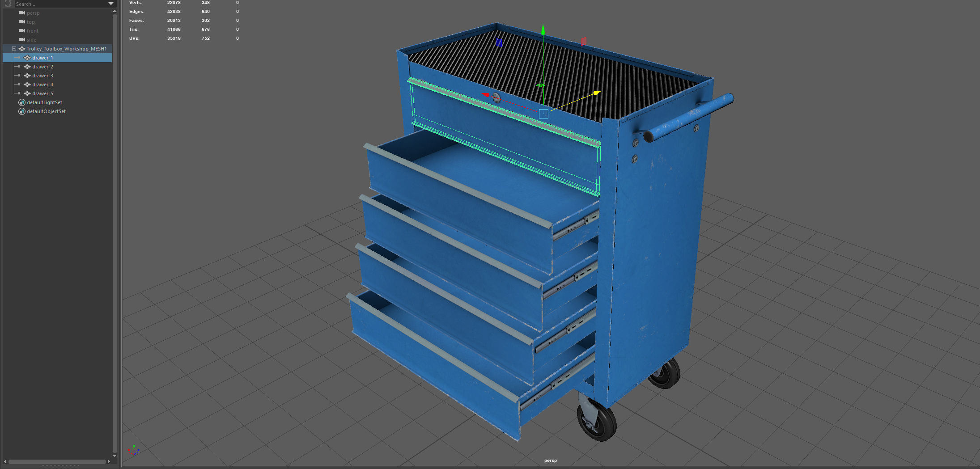Click the Outliner horizontal scrollbar thumb

tap(57, 462)
